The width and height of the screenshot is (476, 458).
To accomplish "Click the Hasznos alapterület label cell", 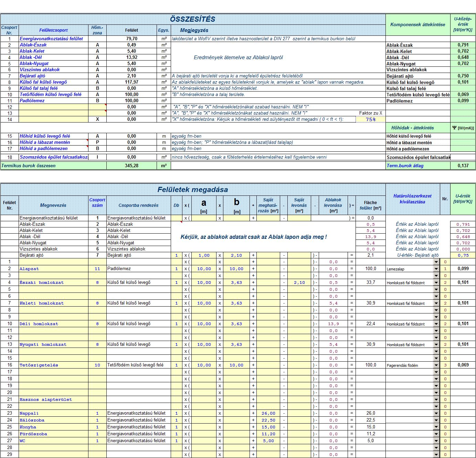I will [53, 400].
